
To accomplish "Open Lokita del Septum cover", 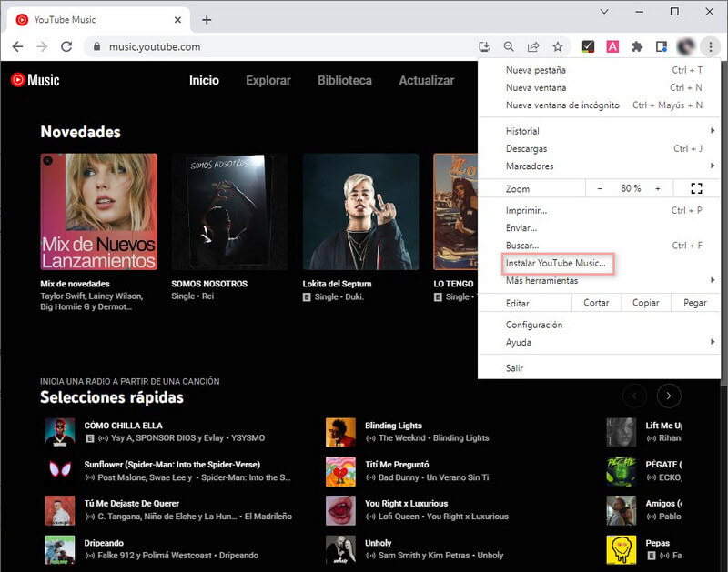I will (x=360, y=212).
